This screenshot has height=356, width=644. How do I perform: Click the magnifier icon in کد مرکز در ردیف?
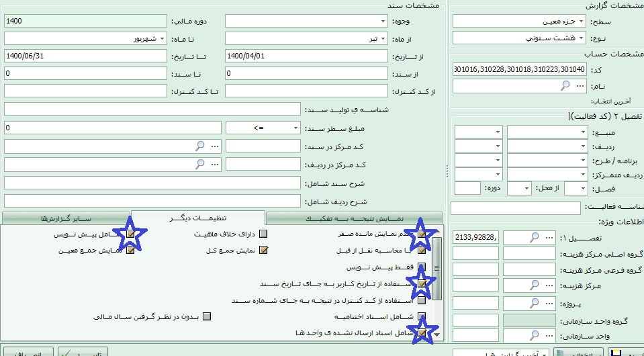point(199,164)
